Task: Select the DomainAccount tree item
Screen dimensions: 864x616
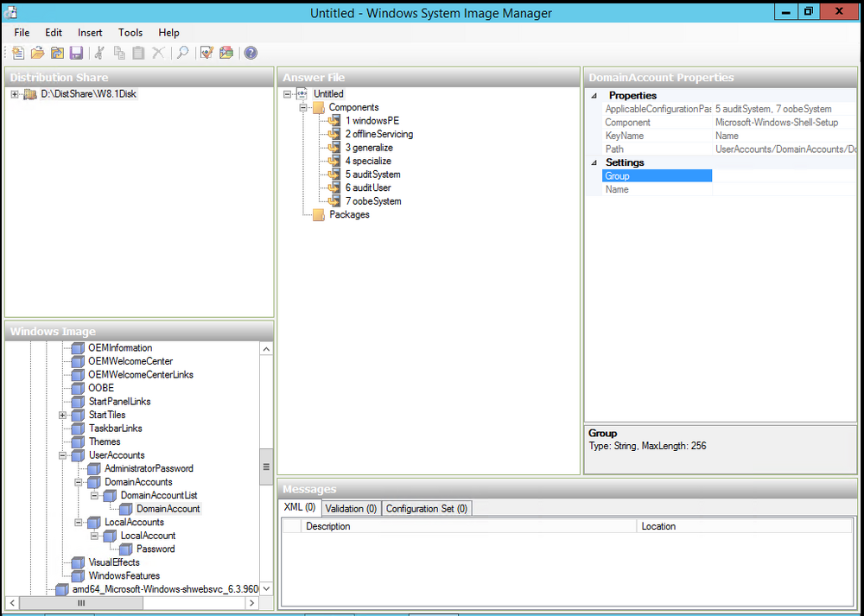Action: click(x=168, y=509)
